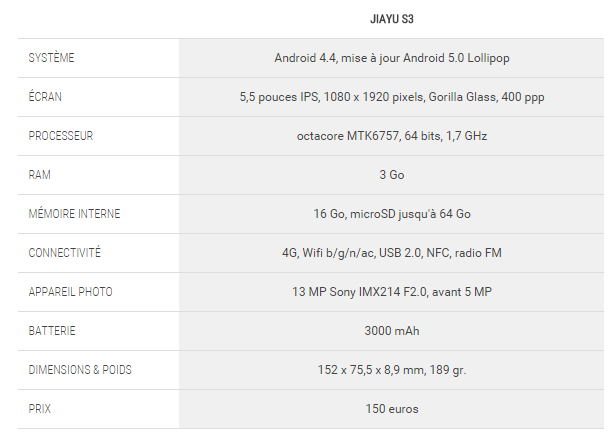
Task: Click the Android 4.4 Lollipop update cell
Action: point(392,58)
